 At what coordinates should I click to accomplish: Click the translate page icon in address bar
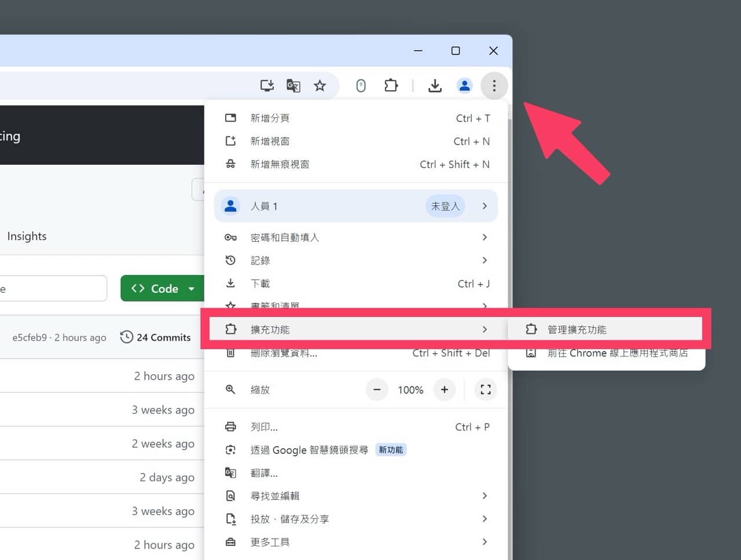294,86
